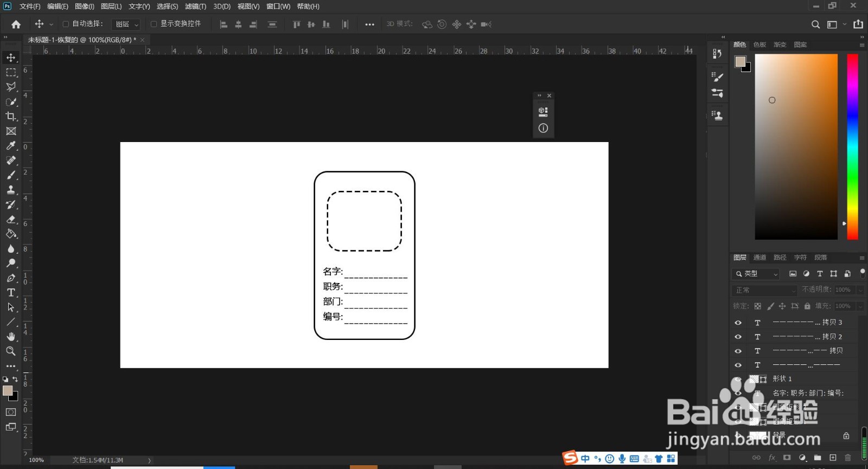Open the Layers panel flyout menu
Screen dimensions: 868x469
coord(862,258)
